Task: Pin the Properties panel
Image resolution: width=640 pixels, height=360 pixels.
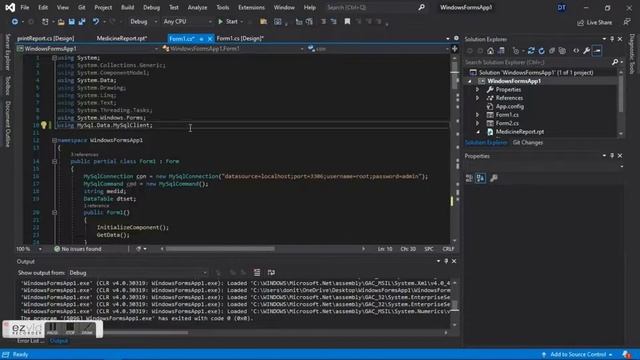Action: (x=612, y=156)
